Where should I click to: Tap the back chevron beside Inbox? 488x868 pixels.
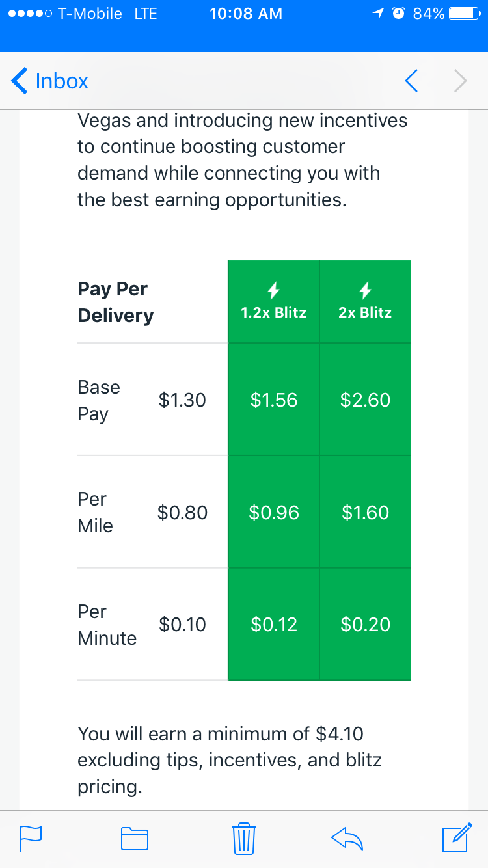click(x=18, y=81)
